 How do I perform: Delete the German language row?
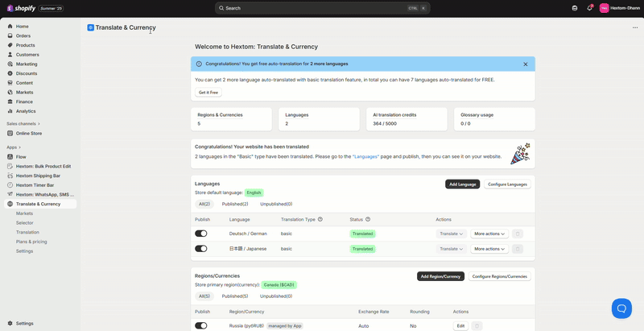(518, 234)
